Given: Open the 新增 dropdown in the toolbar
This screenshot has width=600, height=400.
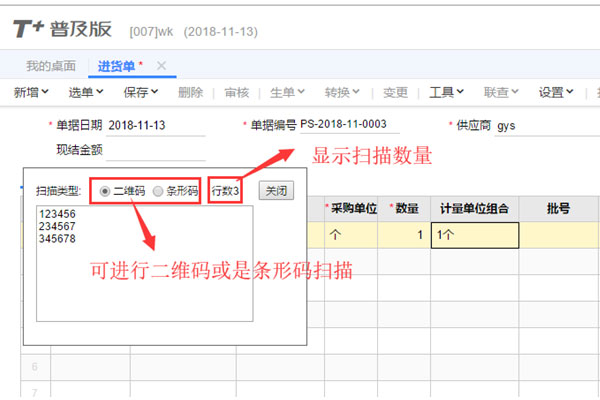Looking at the screenshot, I should point(32,93).
